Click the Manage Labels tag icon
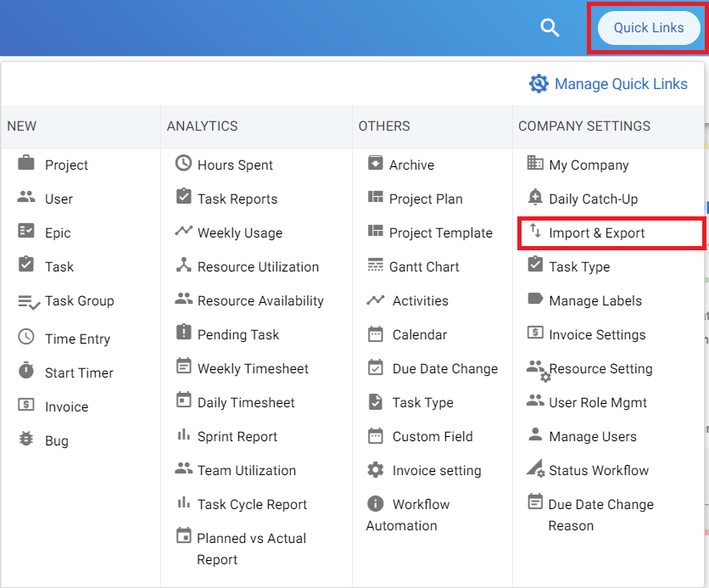Screen dimensions: 709x588 [535, 298]
